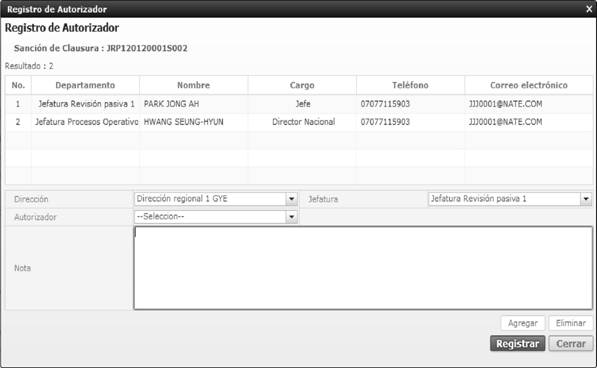Click the Eliminar button
This screenshot has height=368, width=597.
pyautogui.click(x=570, y=323)
